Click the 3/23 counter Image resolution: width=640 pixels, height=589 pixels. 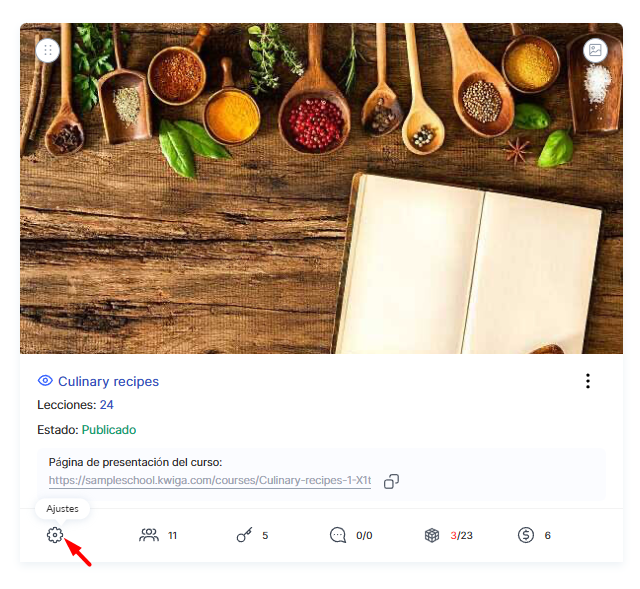click(x=462, y=536)
